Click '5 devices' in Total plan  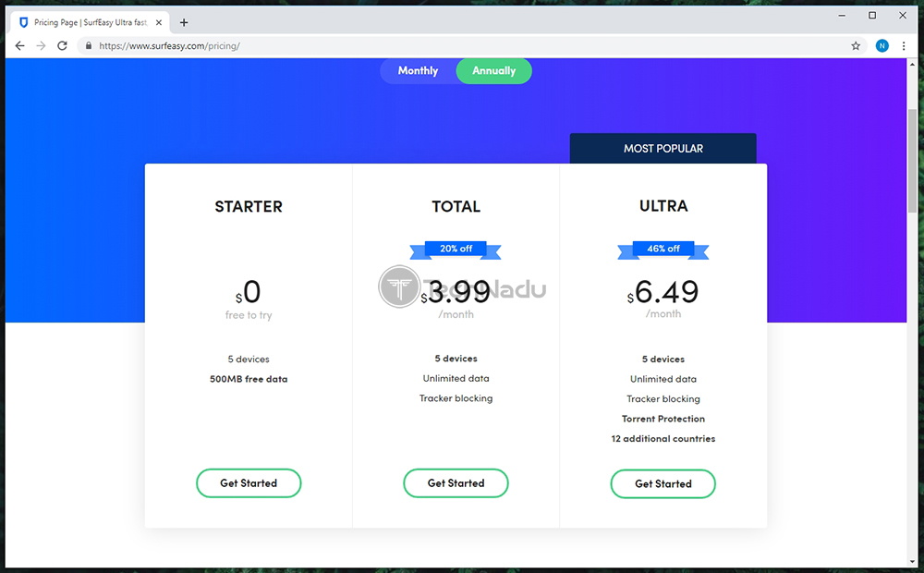[x=456, y=359]
